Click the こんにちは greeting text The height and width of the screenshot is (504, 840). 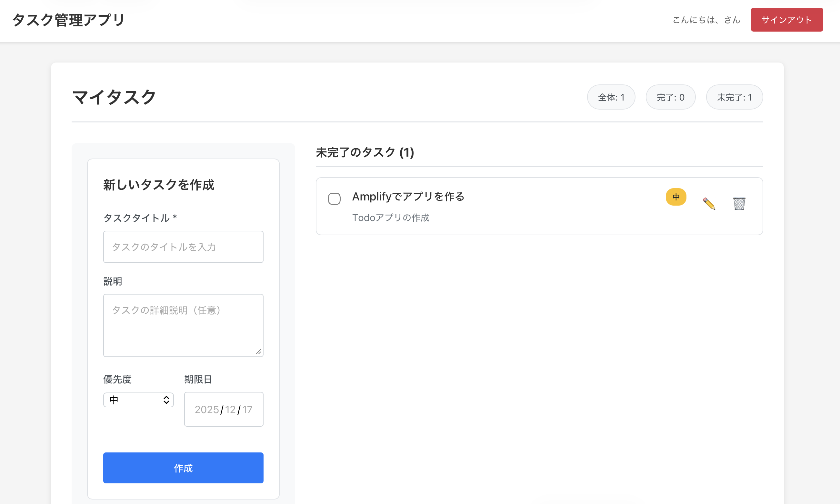[x=706, y=20]
